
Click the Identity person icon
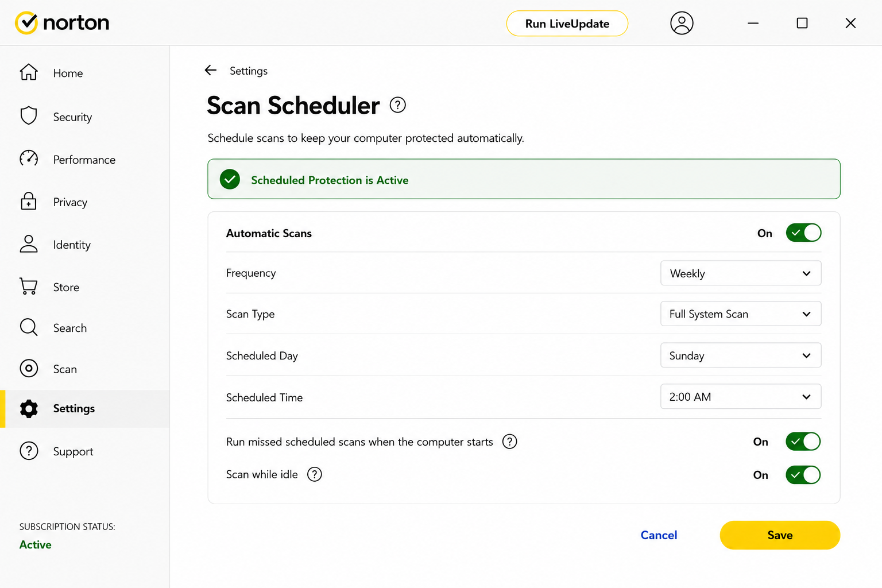[29, 243]
